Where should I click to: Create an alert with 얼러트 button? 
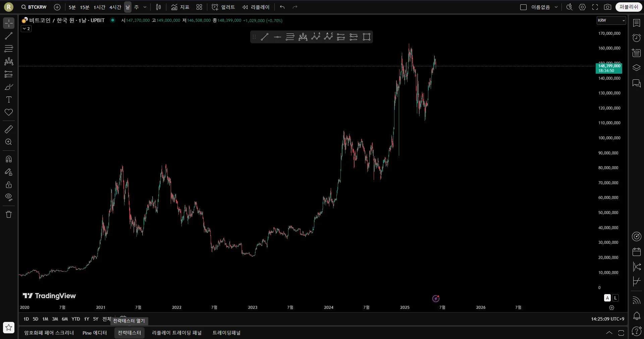click(223, 7)
